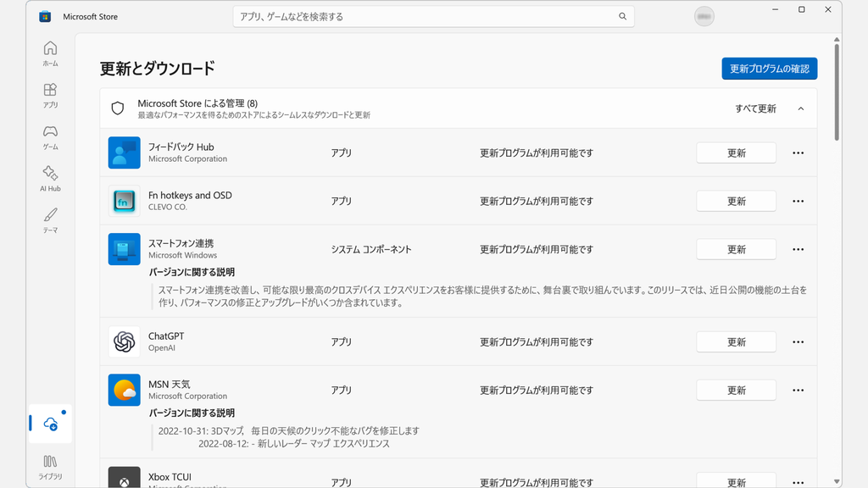Click the ChatGPT title text
This screenshot has width=868, height=488.
pos(166,335)
